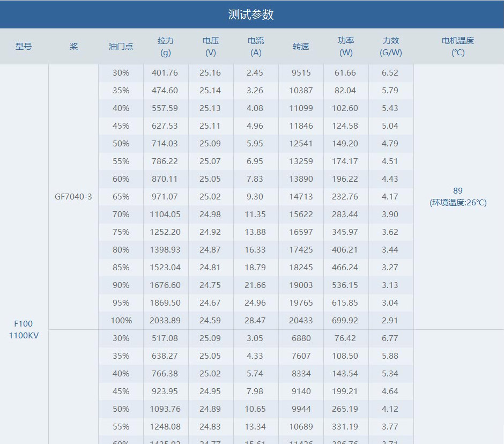Click the voltage value 25.07
504x444 pixels.
[210, 161]
